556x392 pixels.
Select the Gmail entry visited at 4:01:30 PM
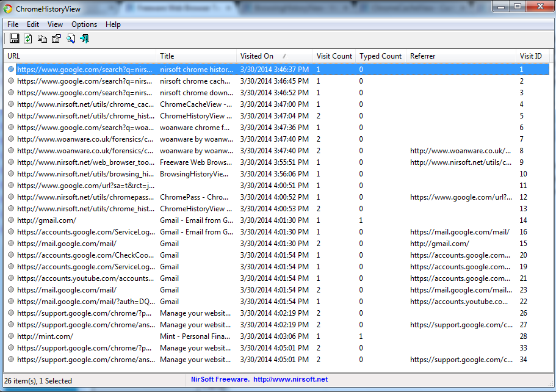[92, 243]
